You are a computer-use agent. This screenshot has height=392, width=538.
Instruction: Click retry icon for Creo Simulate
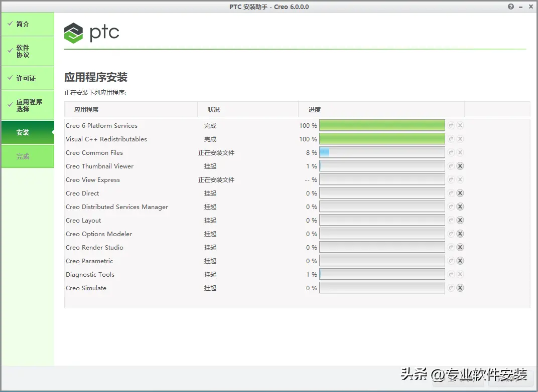point(451,288)
